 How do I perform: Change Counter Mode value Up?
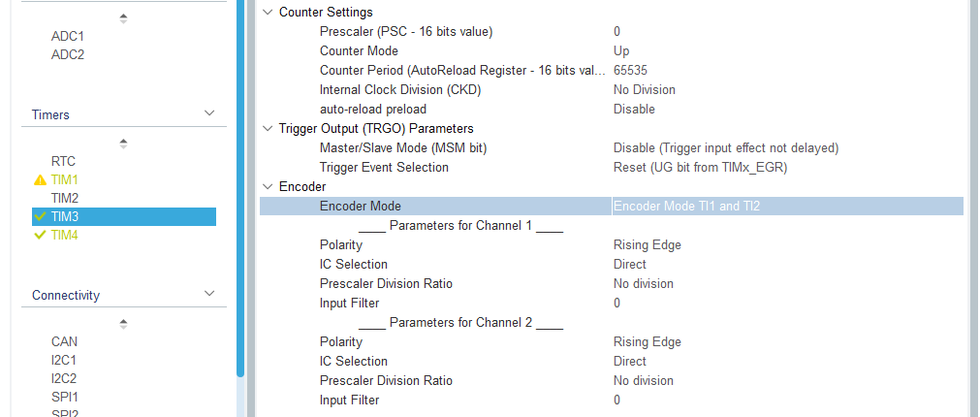621,51
